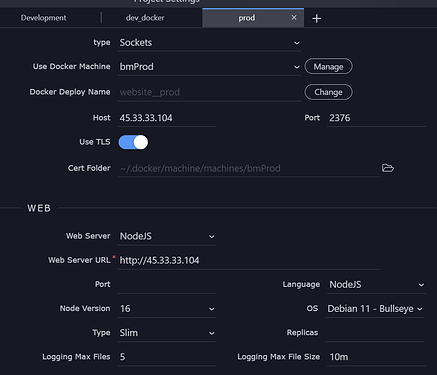437x375 pixels.
Task: Open Use Docker Machine dropdown bmProd
Action: tap(209, 67)
